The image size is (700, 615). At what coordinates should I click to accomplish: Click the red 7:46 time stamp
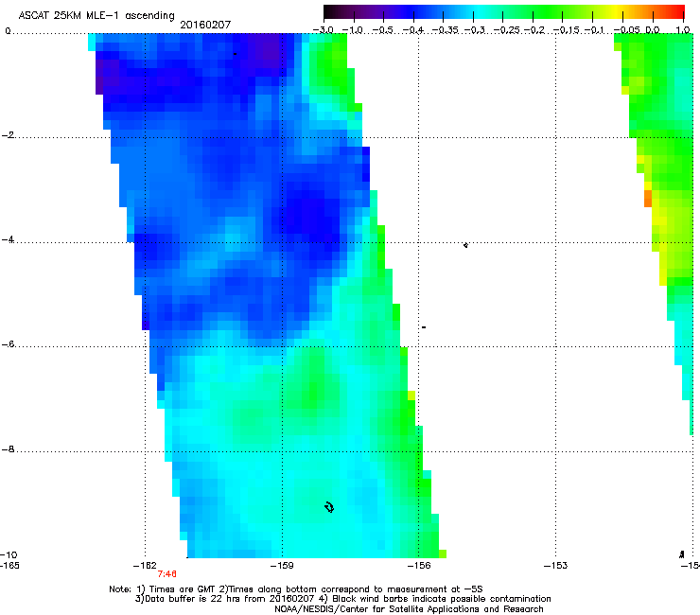pos(167,574)
